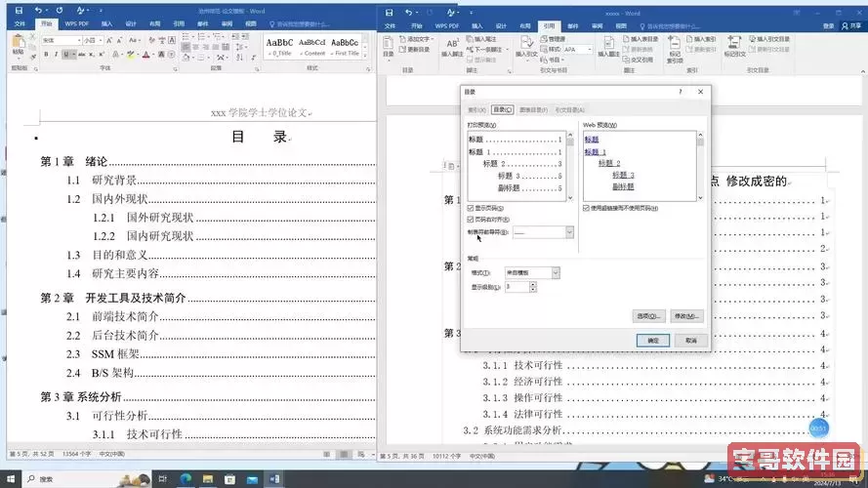Uncheck the 显示页码 checkbox

pyautogui.click(x=472, y=208)
